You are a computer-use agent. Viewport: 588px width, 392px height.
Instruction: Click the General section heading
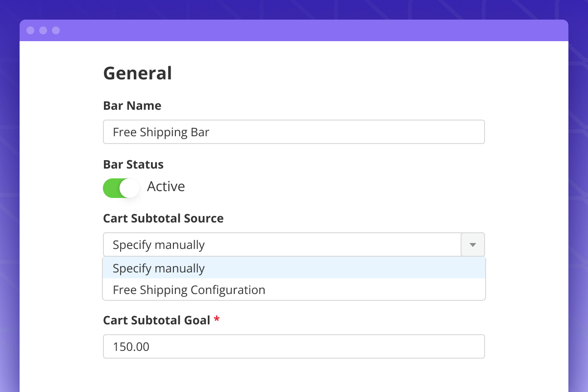tap(137, 73)
